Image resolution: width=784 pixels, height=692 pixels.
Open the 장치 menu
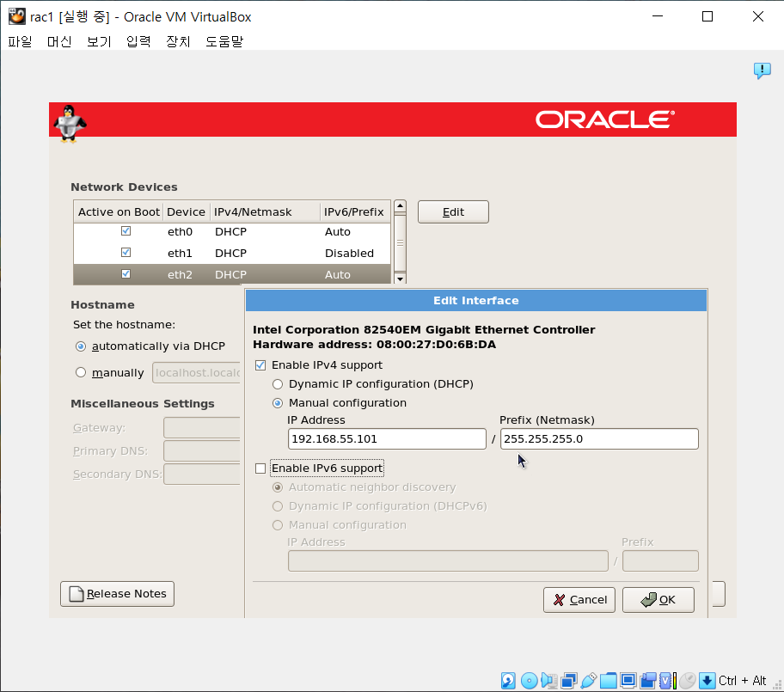tap(178, 41)
